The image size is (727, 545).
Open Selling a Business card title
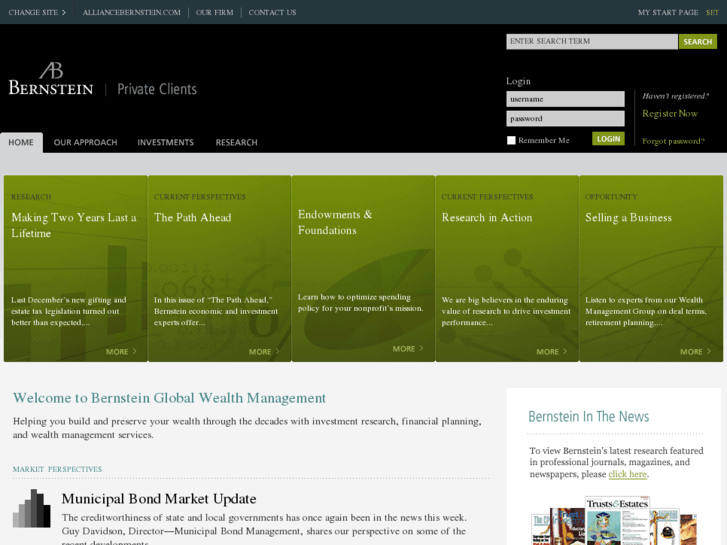628,218
